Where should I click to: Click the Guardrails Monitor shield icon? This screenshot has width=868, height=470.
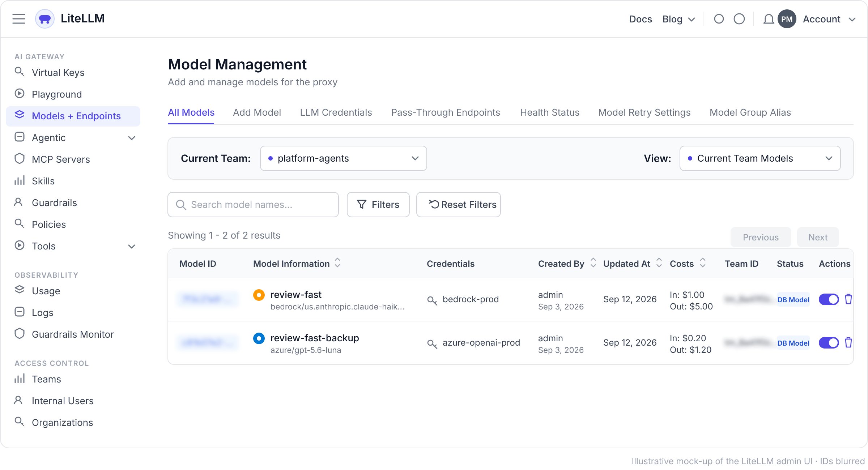point(20,333)
